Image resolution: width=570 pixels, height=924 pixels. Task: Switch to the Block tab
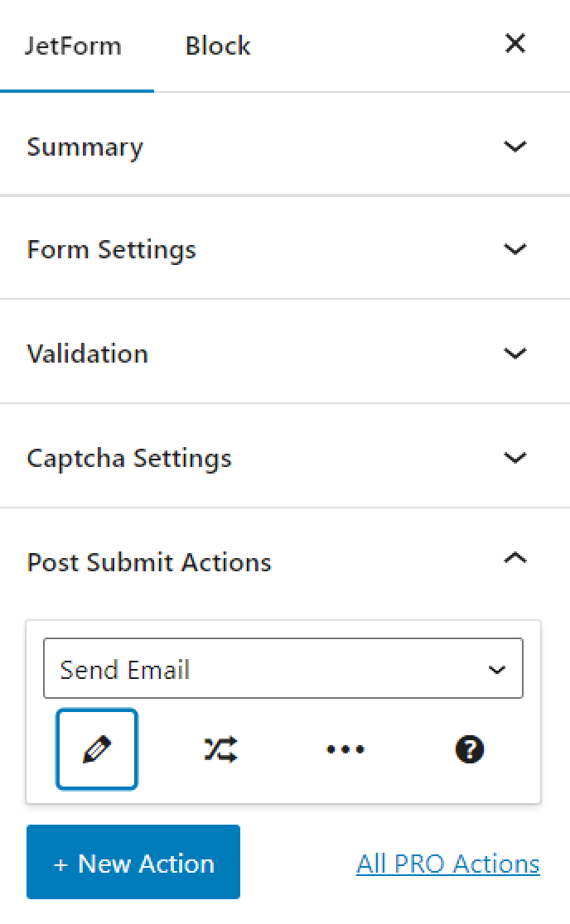[217, 46]
